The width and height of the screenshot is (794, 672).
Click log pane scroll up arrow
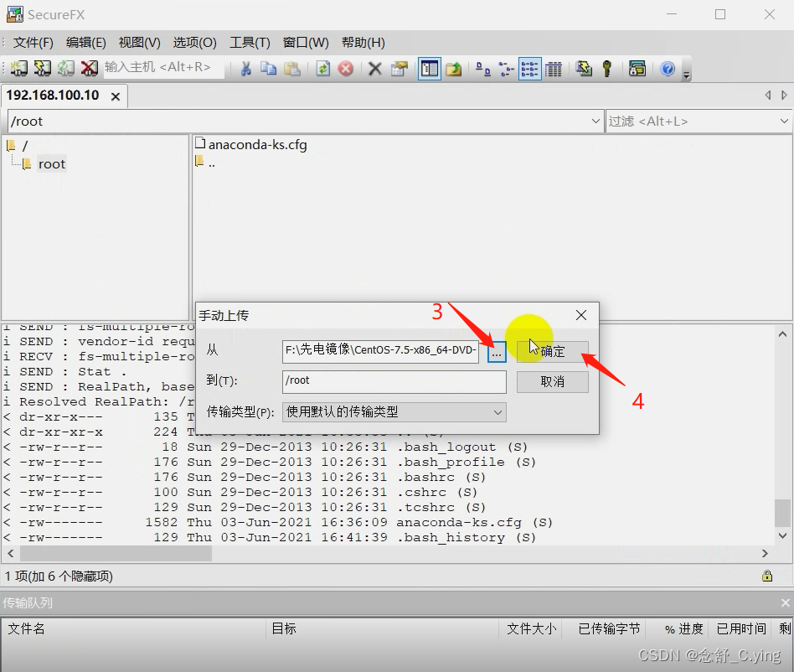[782, 334]
